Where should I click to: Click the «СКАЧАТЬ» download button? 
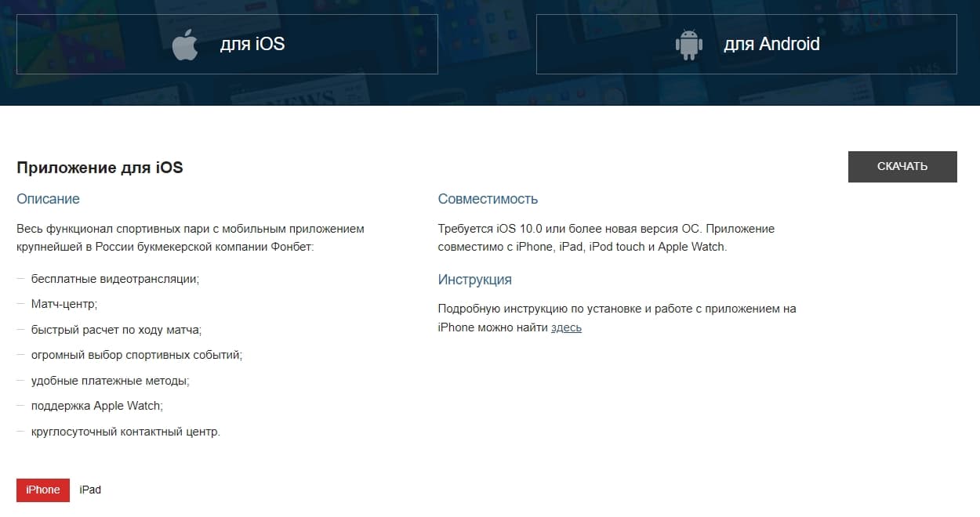[902, 167]
